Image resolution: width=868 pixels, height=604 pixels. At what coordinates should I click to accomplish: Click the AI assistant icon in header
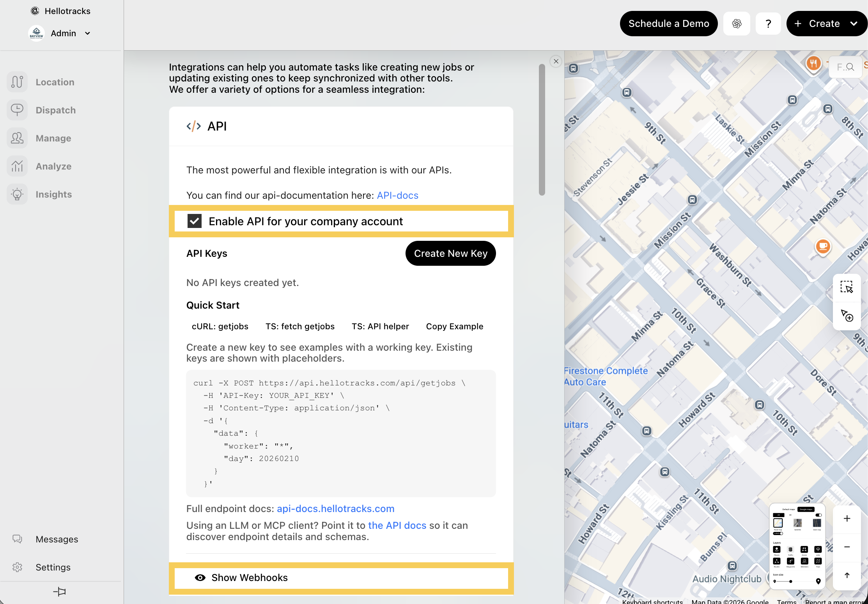[x=737, y=24]
